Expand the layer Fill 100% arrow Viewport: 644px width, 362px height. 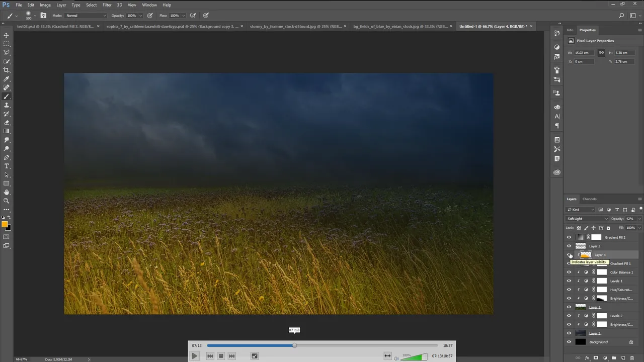(639, 228)
